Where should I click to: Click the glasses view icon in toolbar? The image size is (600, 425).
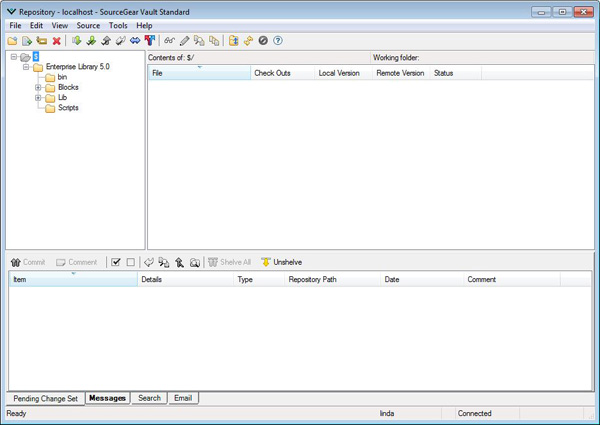tap(170, 41)
